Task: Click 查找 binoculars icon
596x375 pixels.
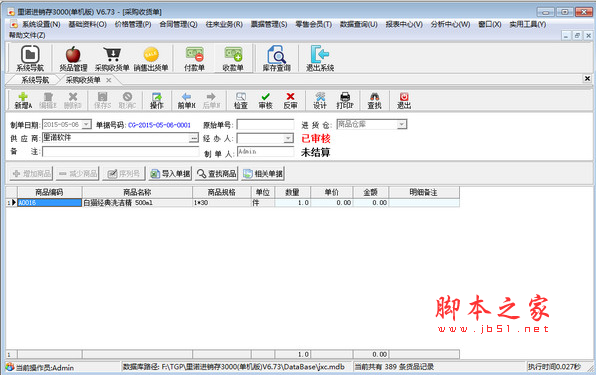Action: (x=374, y=101)
